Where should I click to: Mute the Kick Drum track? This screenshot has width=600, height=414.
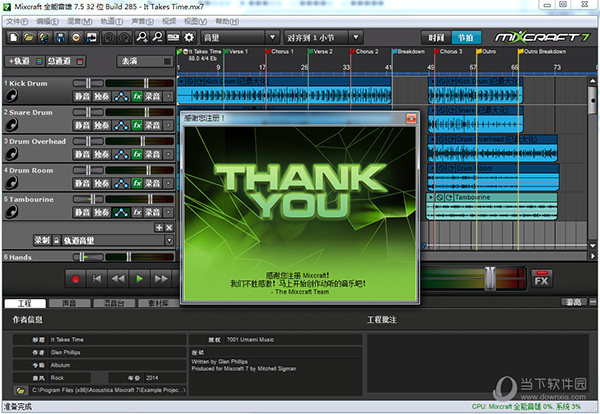82,96
